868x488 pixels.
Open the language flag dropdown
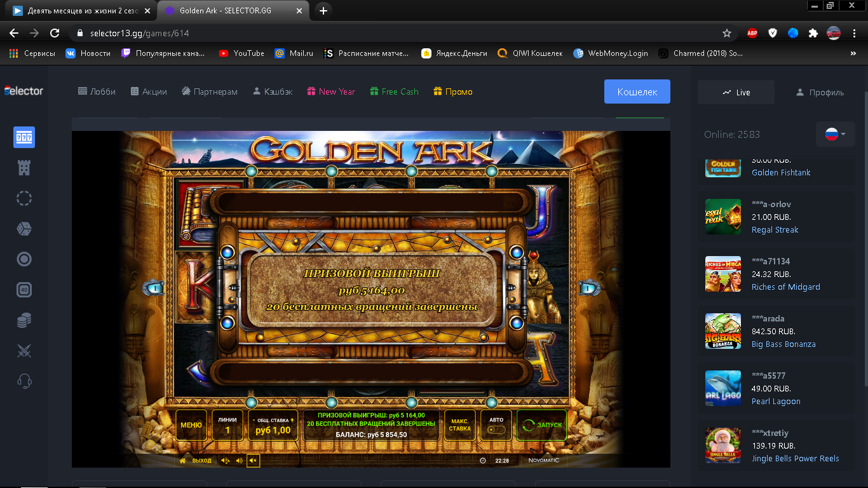(x=835, y=134)
